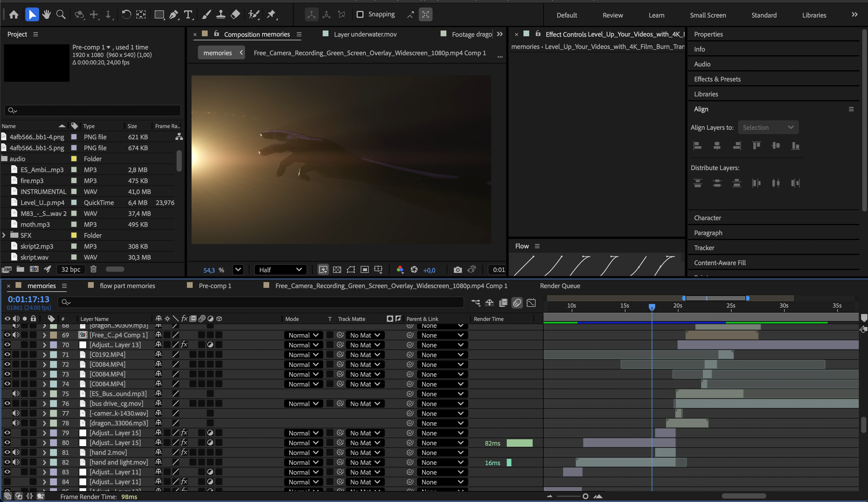Go to the Home screen icon
This screenshot has height=502, width=868.
click(14, 14)
